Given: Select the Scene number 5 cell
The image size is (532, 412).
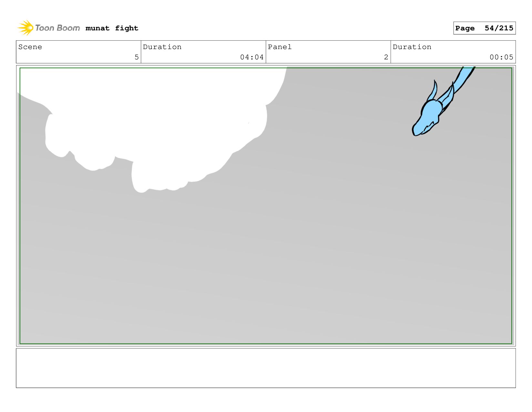Looking at the screenshot, I should 78,52.
